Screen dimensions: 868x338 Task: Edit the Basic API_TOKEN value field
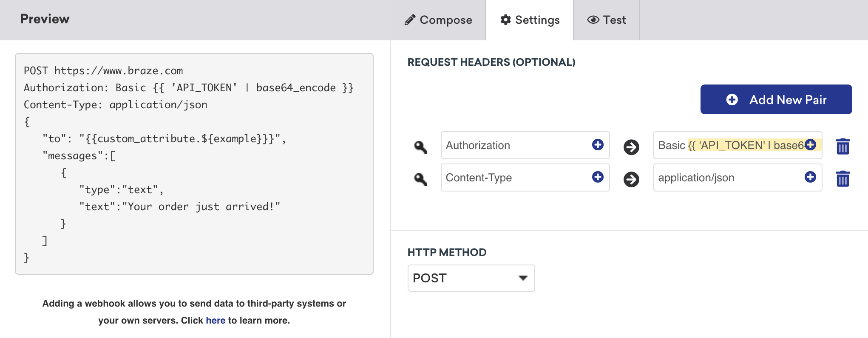(738, 145)
